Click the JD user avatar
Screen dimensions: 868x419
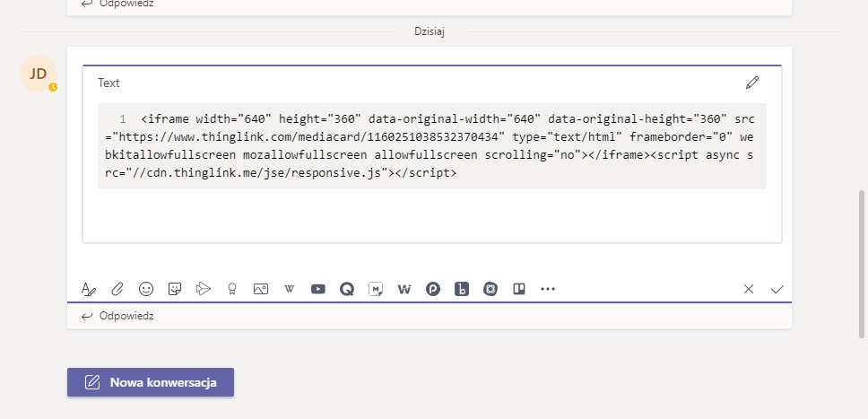[39, 74]
